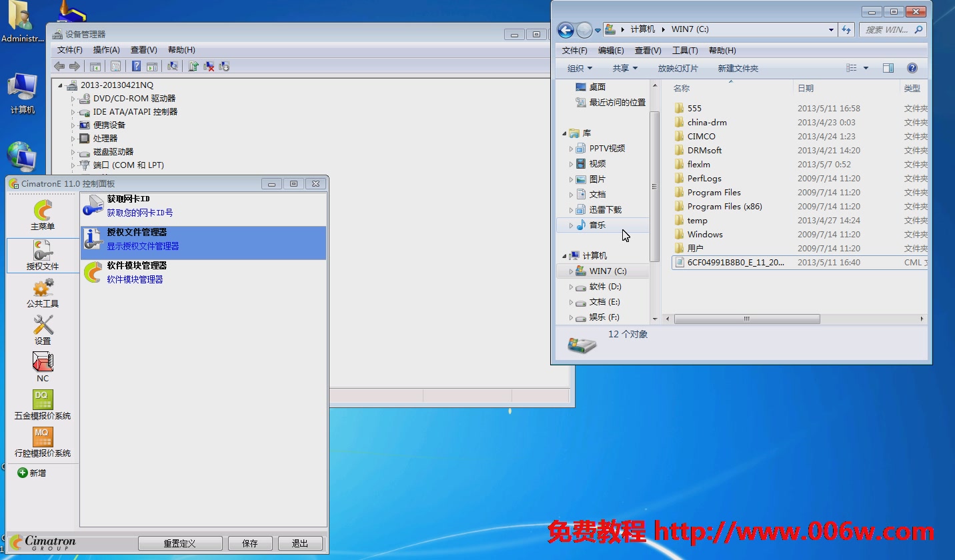Expand the 处理器 node
This screenshot has height=560, width=955.
tap(73, 139)
